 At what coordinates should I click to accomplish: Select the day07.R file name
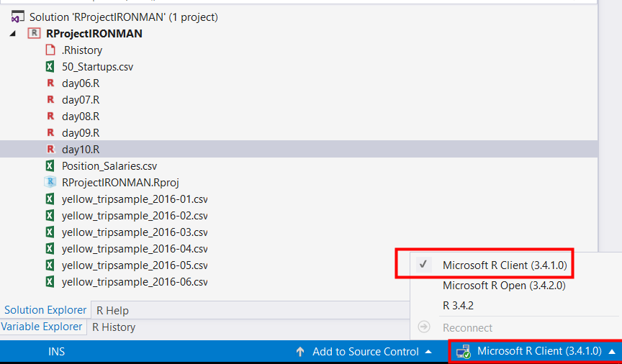tap(81, 100)
